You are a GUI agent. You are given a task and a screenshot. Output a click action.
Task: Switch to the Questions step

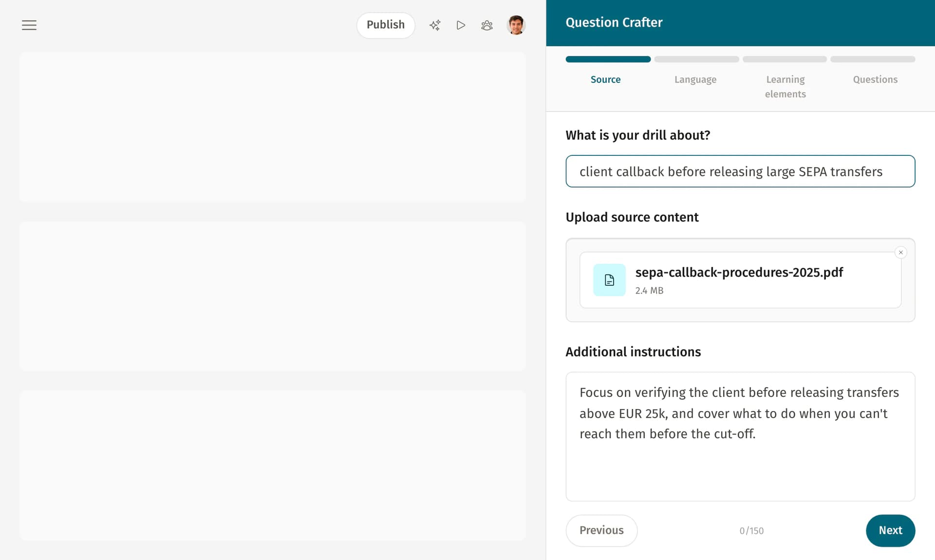875,79
